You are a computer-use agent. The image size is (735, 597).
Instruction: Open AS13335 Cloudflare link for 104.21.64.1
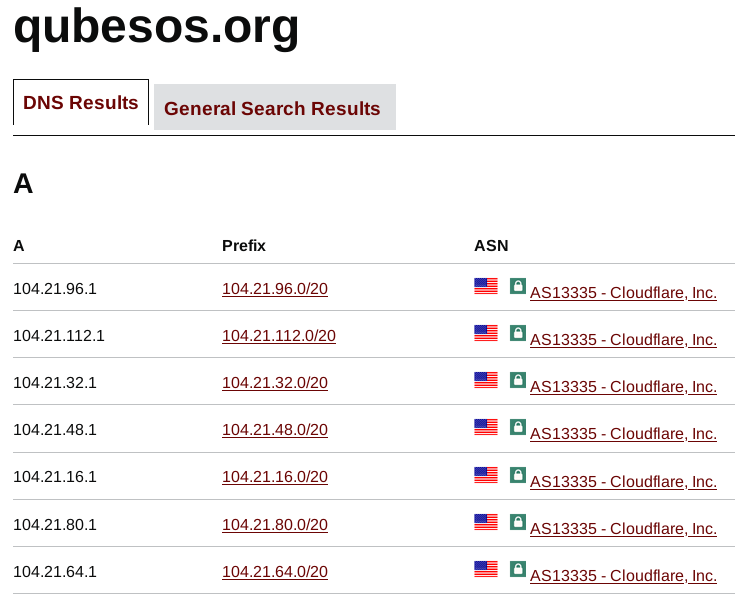tap(623, 575)
